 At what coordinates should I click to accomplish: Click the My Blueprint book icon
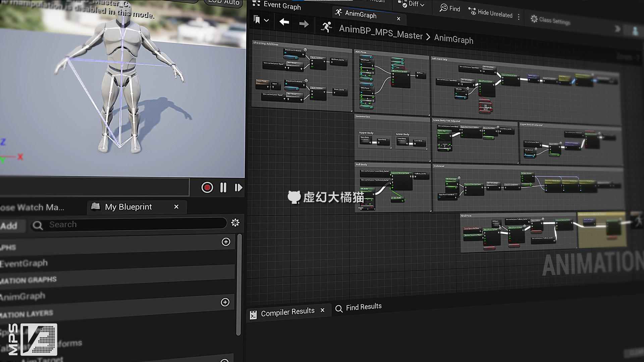[x=96, y=206]
